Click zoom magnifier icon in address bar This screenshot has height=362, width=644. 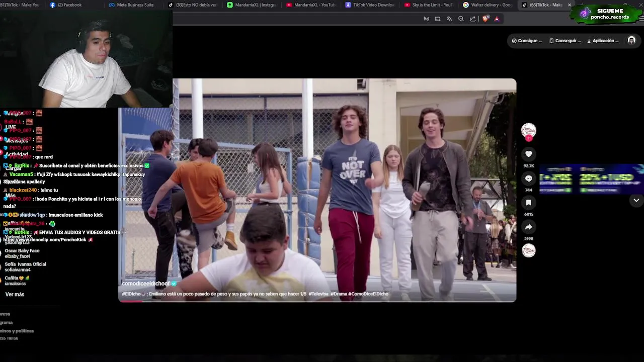[x=461, y=19]
